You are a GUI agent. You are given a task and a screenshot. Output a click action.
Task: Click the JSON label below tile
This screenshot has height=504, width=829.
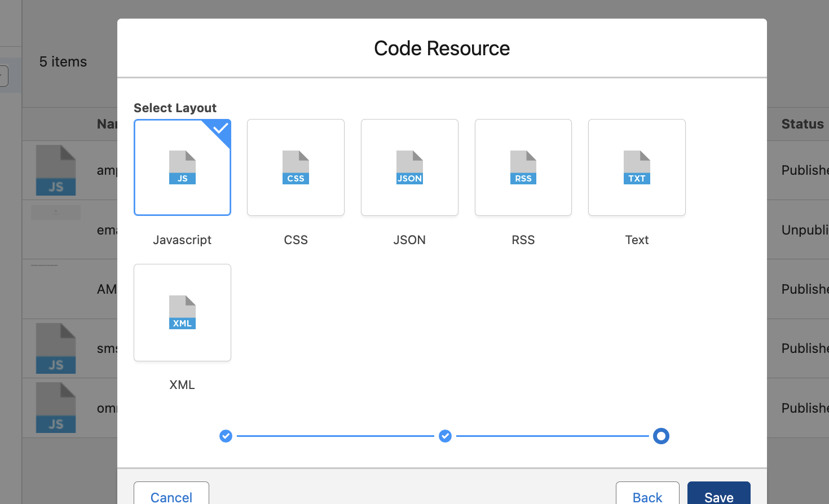click(409, 240)
